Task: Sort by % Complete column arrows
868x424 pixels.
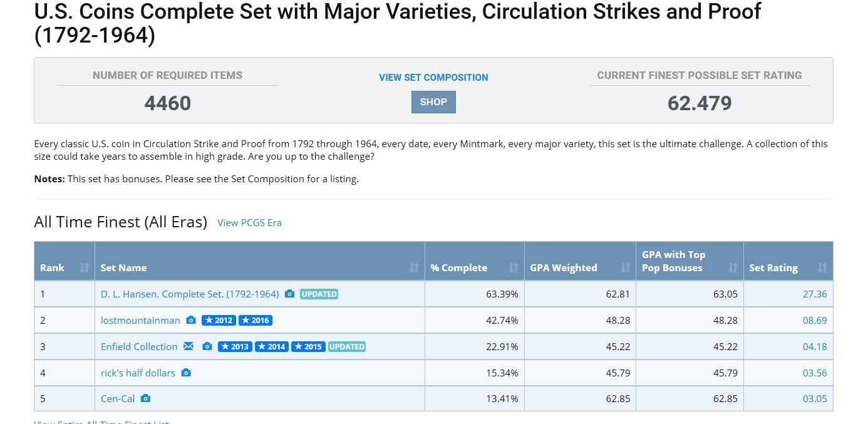Action: [514, 267]
